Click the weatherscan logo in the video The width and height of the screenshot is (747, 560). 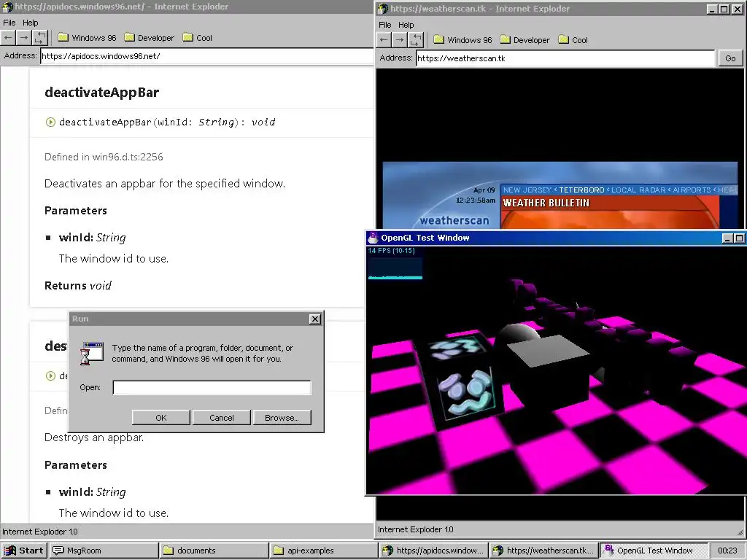[x=454, y=220]
